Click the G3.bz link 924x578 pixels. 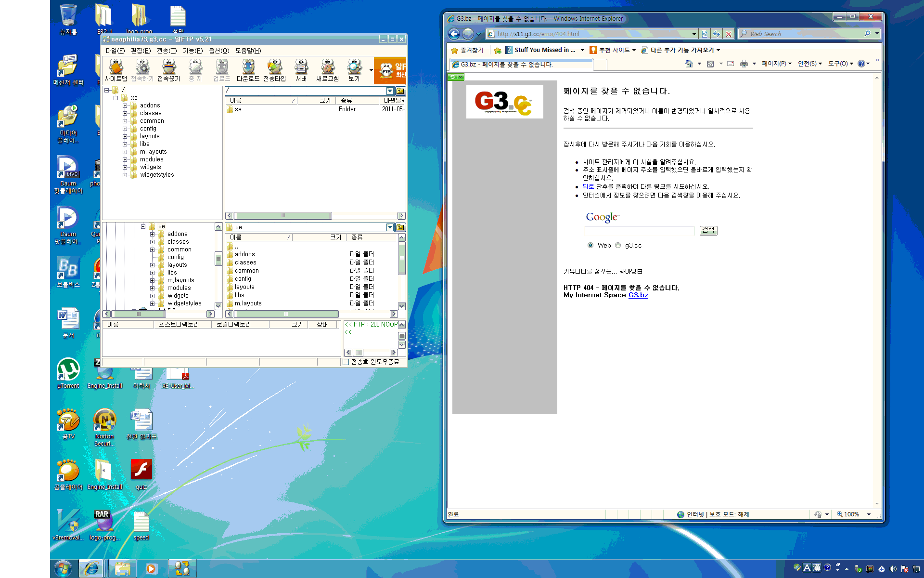point(638,295)
